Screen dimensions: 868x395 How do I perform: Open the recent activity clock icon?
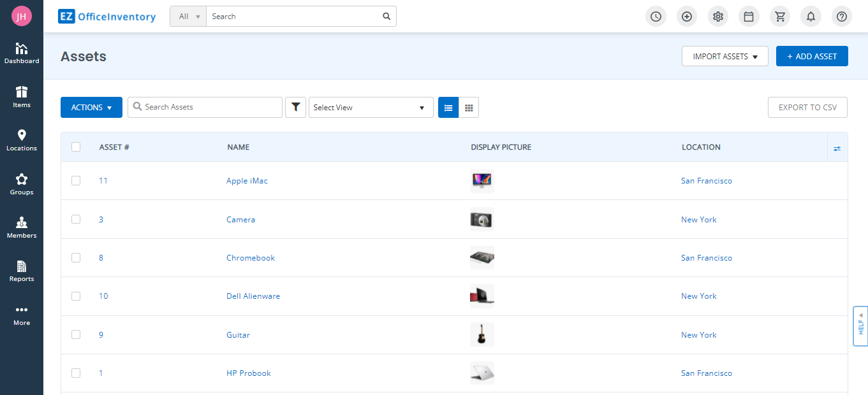tap(656, 16)
